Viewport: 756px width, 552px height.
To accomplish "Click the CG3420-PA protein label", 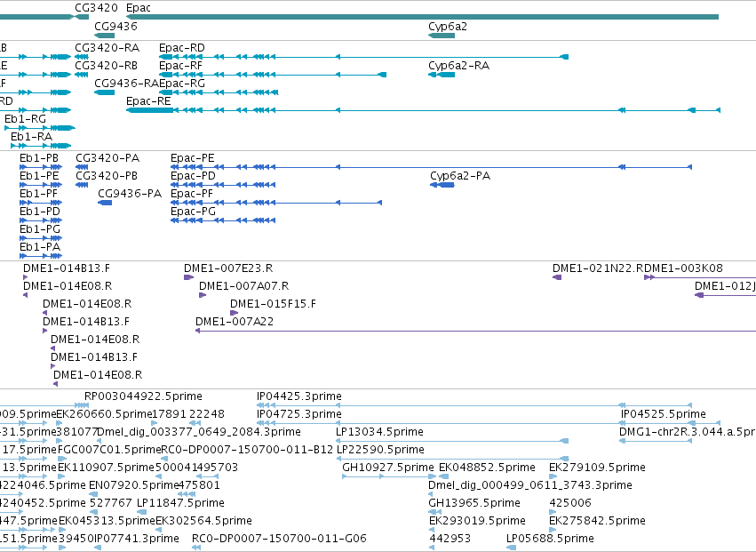I will pyautogui.click(x=107, y=158).
